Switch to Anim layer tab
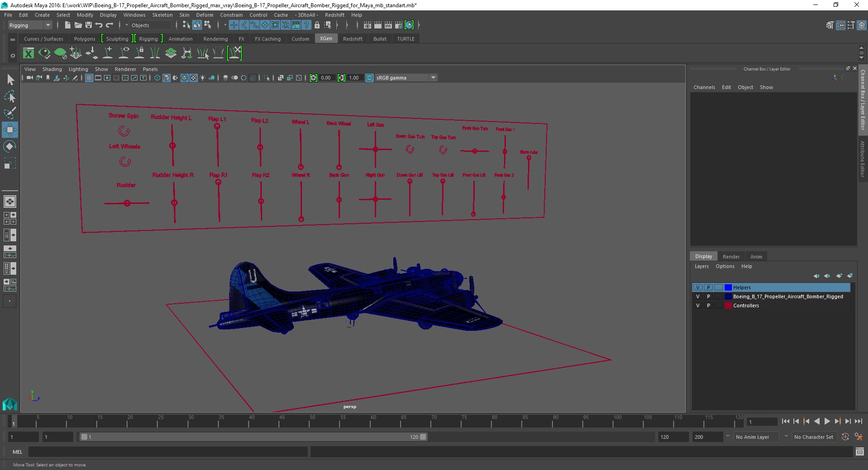This screenshot has width=868, height=470. pos(756,257)
